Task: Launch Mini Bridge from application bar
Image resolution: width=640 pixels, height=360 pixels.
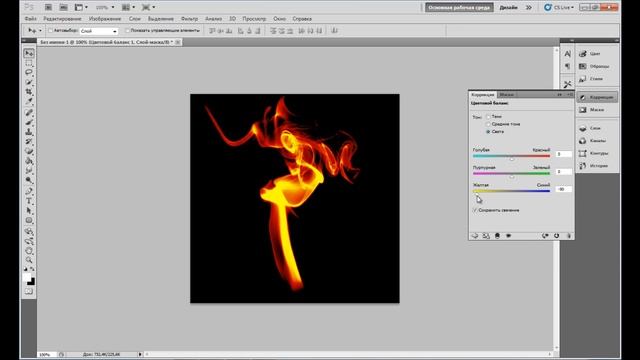Action: [x=63, y=7]
